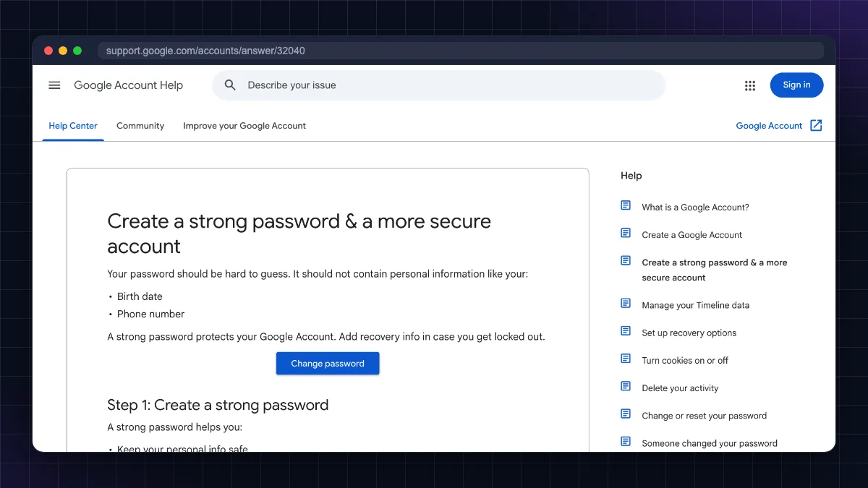The height and width of the screenshot is (488, 868).
Task: Click the Step 1: Create a strong password heading
Action: 218,405
